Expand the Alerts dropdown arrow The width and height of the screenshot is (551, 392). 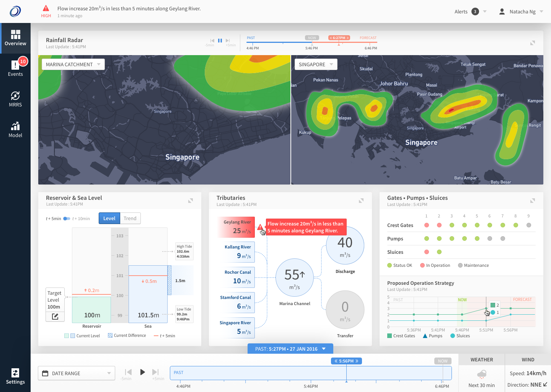(x=485, y=11)
